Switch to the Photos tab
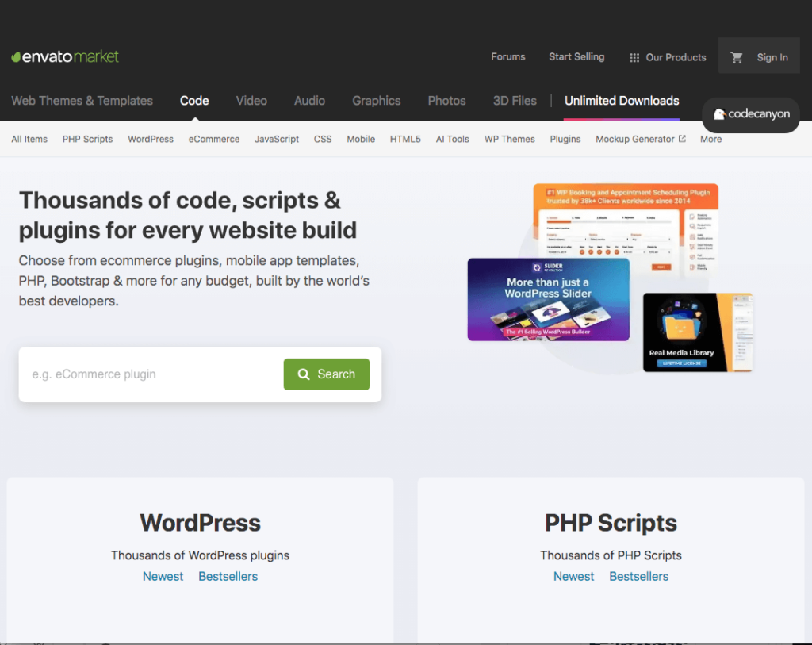 [x=446, y=101]
